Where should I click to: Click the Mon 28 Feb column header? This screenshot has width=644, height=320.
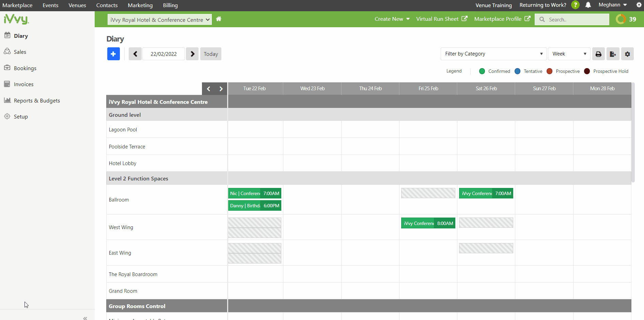click(602, 89)
